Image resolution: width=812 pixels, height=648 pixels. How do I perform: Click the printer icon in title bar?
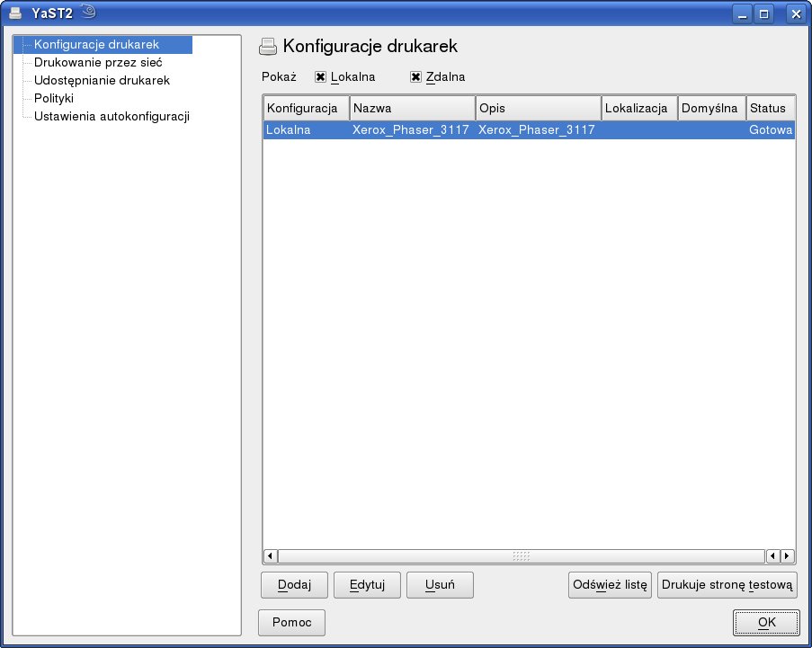(x=15, y=13)
